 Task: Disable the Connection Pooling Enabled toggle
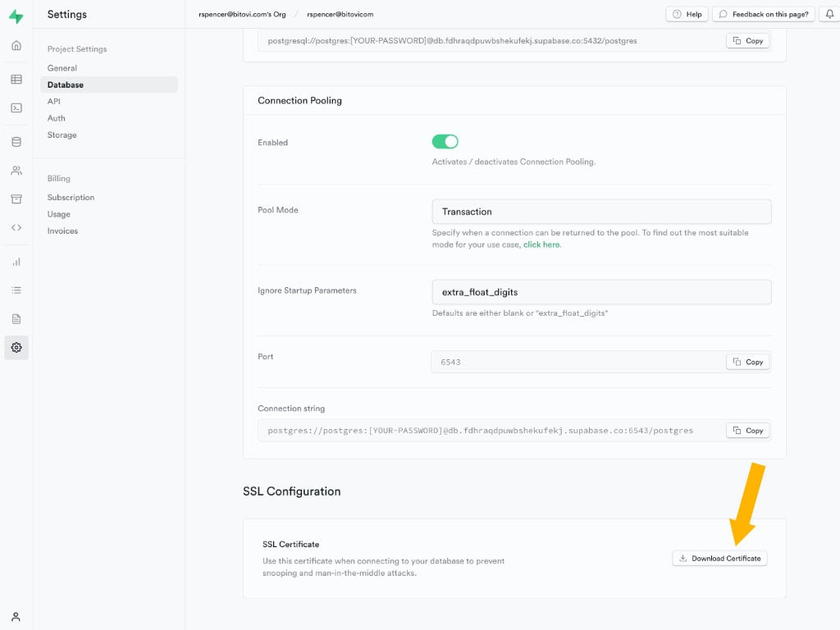[x=445, y=141]
